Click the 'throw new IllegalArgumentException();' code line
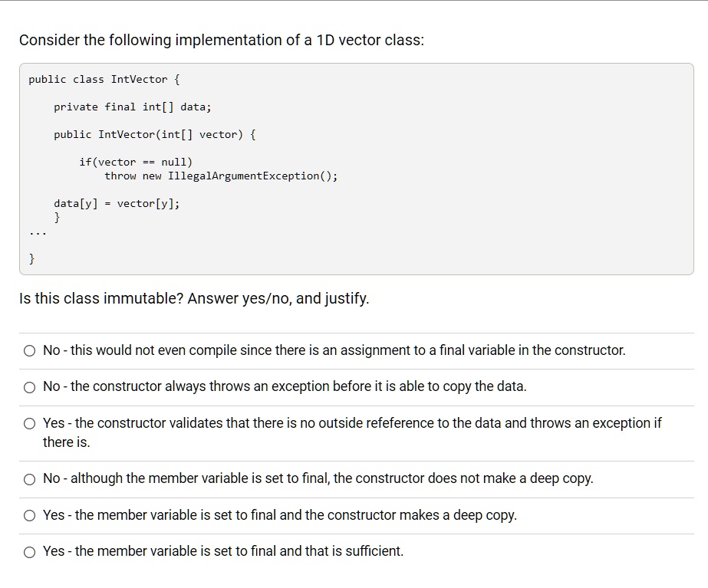708x588 pixels. point(221,176)
